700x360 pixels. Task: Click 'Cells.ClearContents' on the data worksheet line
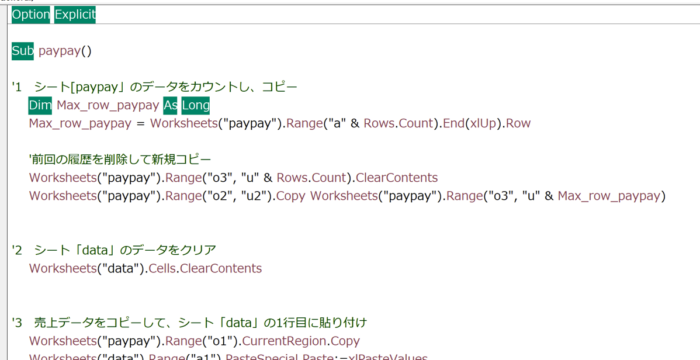pos(205,268)
